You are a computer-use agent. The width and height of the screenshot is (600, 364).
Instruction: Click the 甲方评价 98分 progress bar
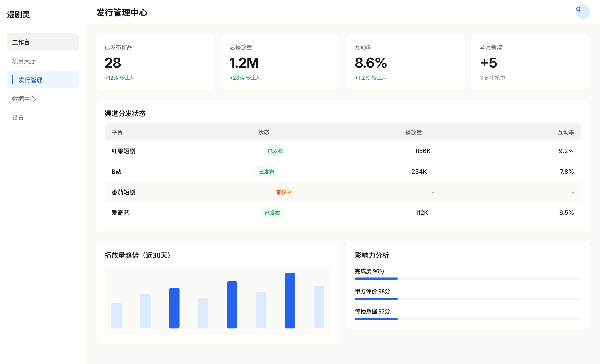(468, 299)
